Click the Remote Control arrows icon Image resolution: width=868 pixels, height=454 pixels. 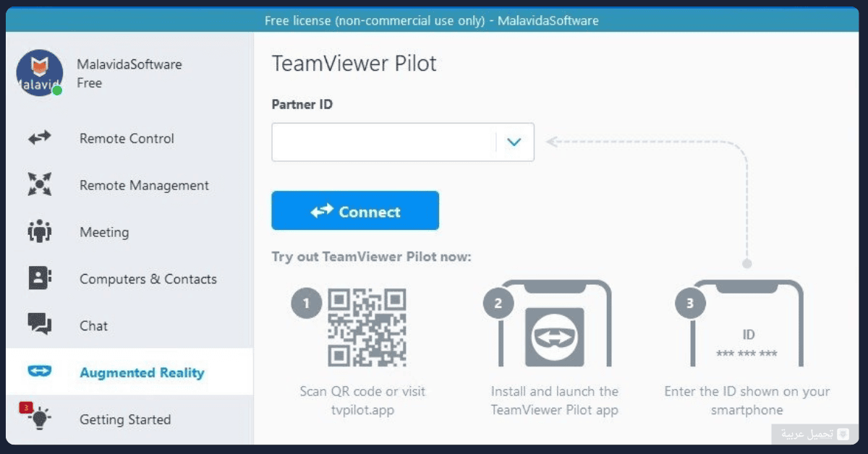pos(40,138)
